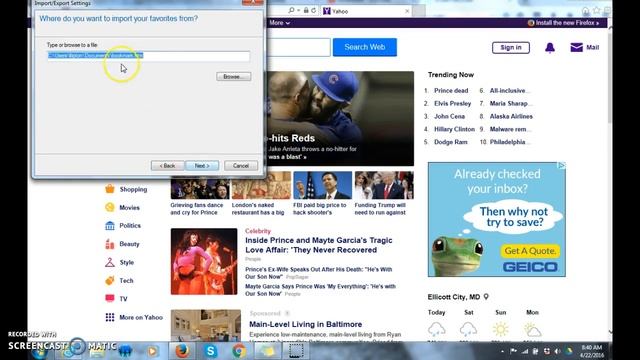Open FBI paid big price story thumbnail
Image resolution: width=640 pixels, height=360 pixels.
click(322, 185)
